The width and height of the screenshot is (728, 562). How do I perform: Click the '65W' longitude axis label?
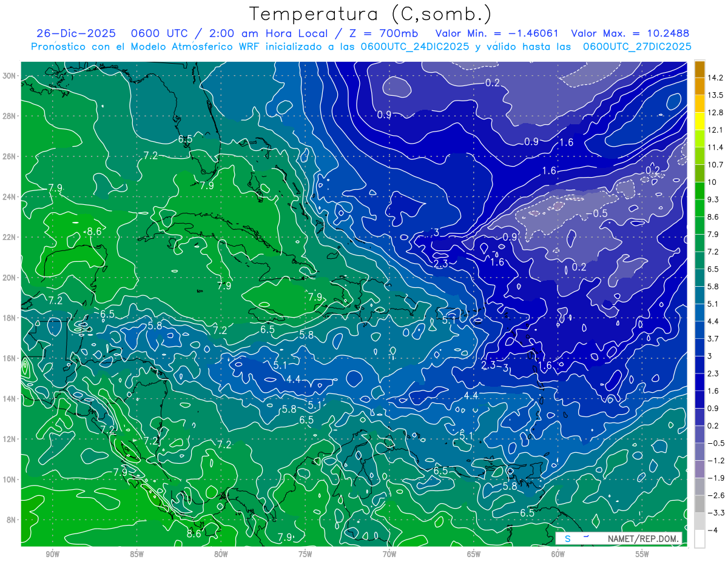coord(474,554)
